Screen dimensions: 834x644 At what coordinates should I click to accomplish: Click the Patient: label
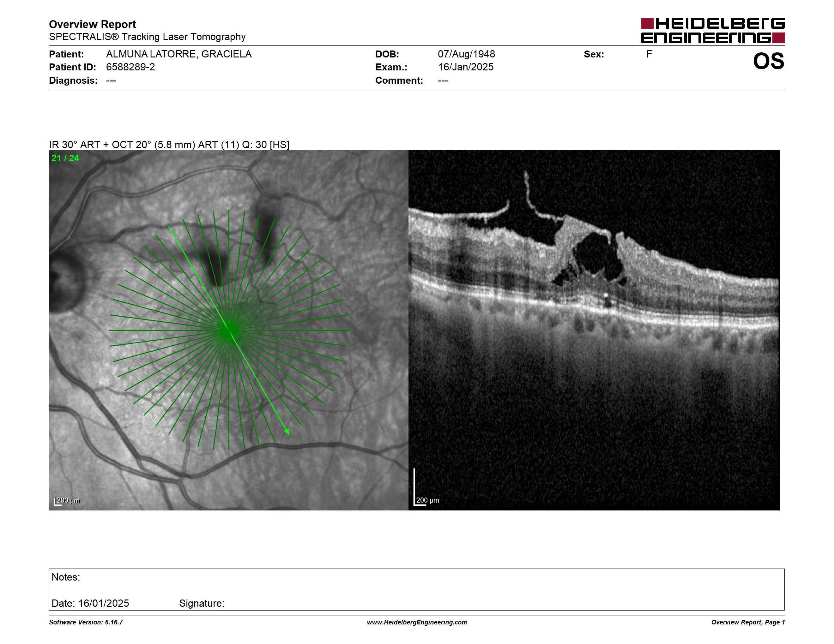pyautogui.click(x=66, y=54)
